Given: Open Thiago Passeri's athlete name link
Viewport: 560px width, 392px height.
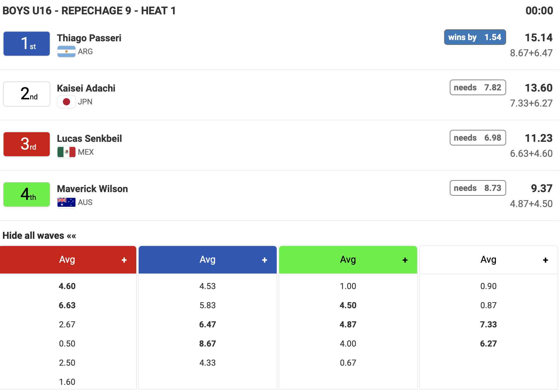Looking at the screenshot, I should [89, 38].
